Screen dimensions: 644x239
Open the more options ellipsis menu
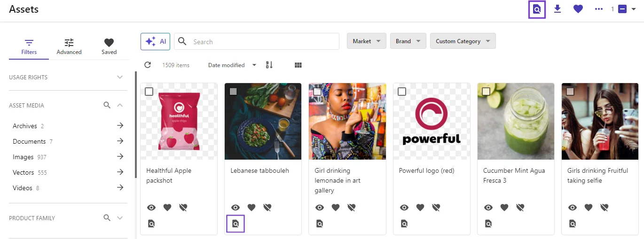click(x=598, y=9)
